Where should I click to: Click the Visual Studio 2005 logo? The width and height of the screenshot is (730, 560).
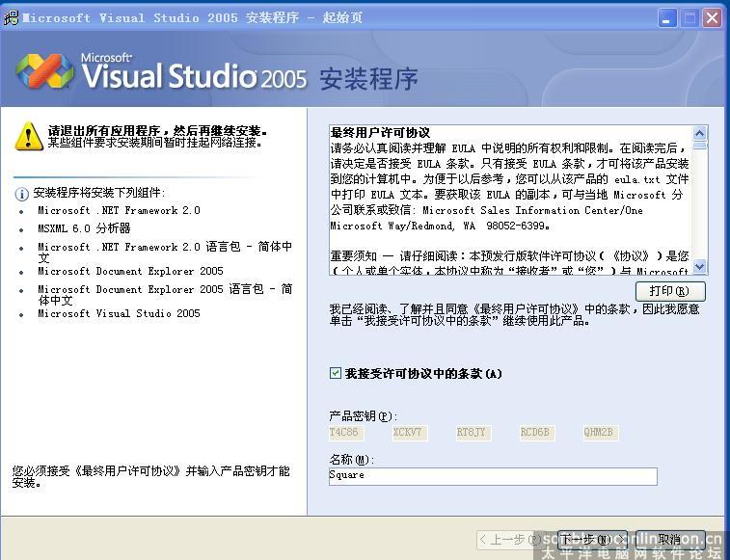click(44, 71)
